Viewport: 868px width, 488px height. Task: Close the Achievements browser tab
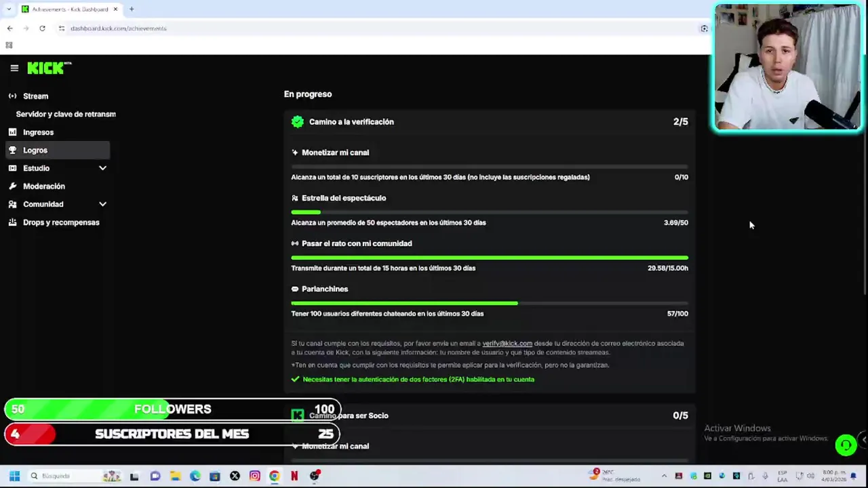click(115, 9)
